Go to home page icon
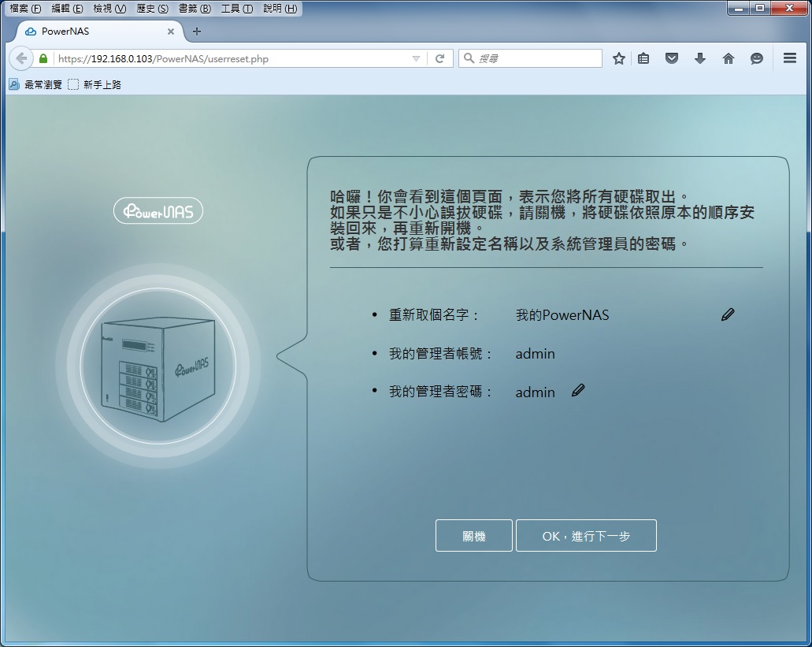Viewport: 812px width, 647px height. pyautogui.click(x=729, y=58)
